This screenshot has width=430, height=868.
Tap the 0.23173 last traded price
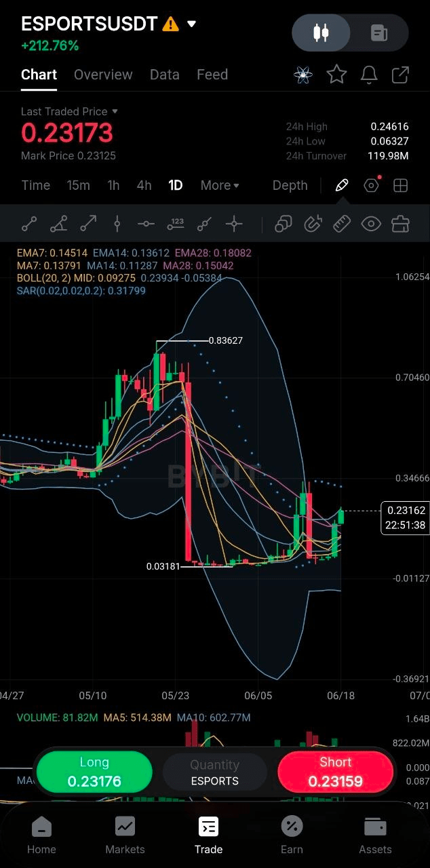67,133
